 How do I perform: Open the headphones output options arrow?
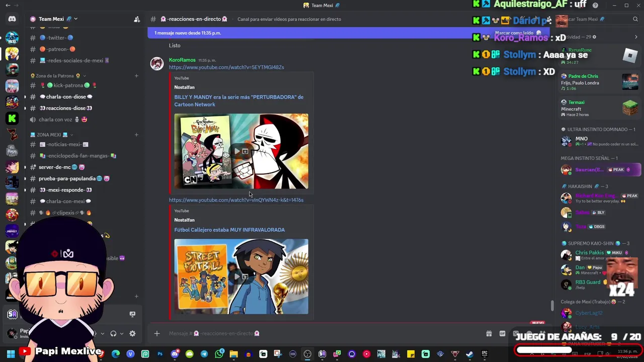coord(121,333)
